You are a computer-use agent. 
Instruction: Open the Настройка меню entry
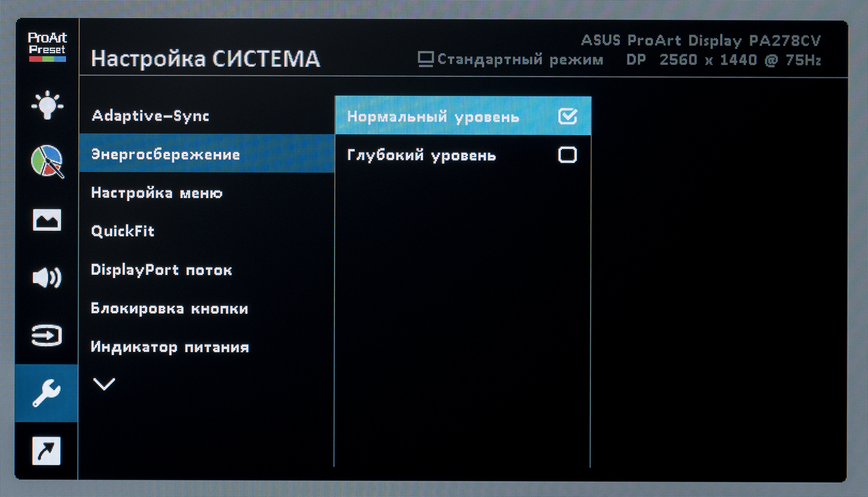tap(157, 193)
